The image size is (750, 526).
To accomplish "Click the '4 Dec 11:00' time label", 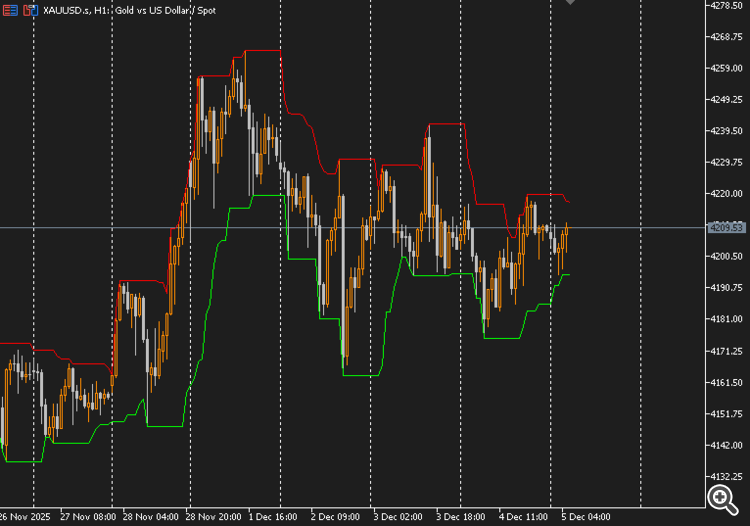I will [x=523, y=517].
